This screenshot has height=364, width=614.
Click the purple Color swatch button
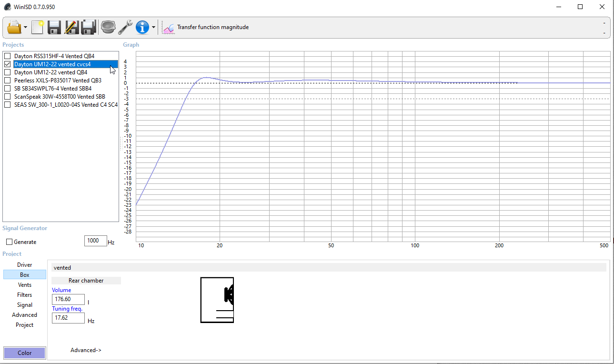tap(25, 353)
